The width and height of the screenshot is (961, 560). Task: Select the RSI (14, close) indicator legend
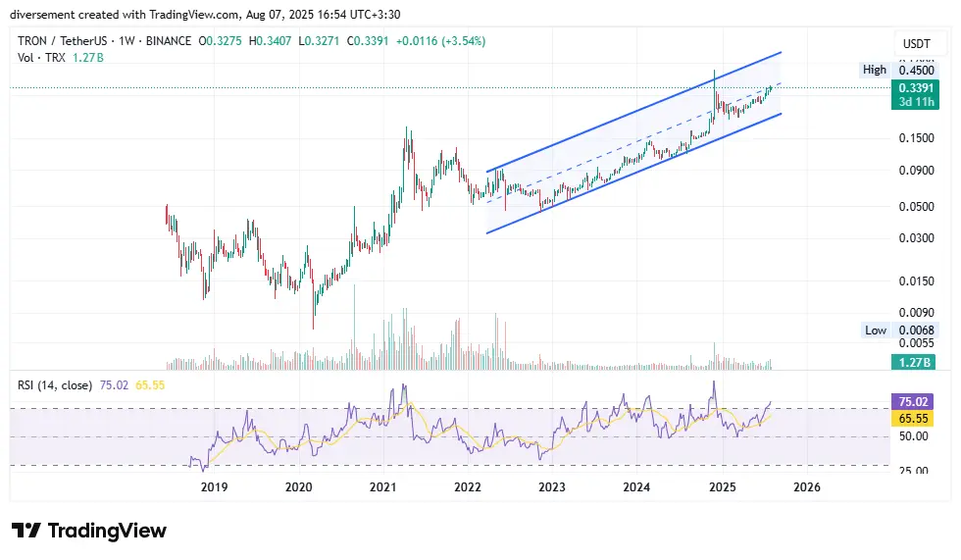point(56,385)
